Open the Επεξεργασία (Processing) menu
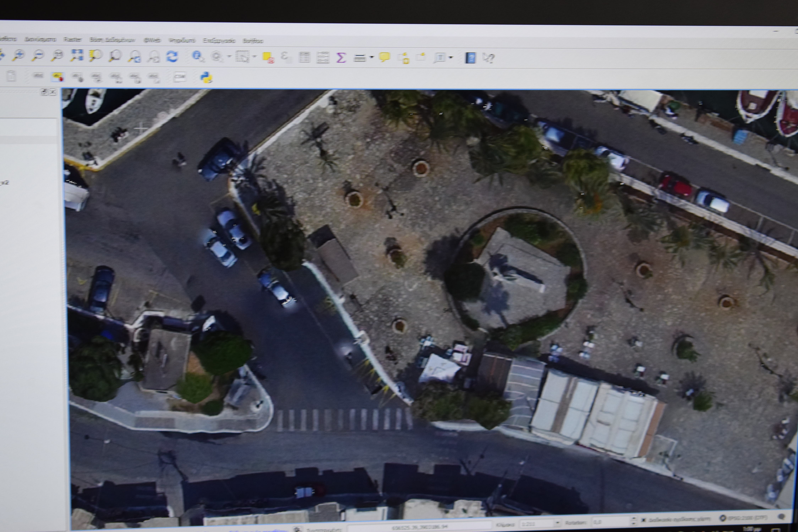The width and height of the screenshot is (798, 532). tap(219, 41)
